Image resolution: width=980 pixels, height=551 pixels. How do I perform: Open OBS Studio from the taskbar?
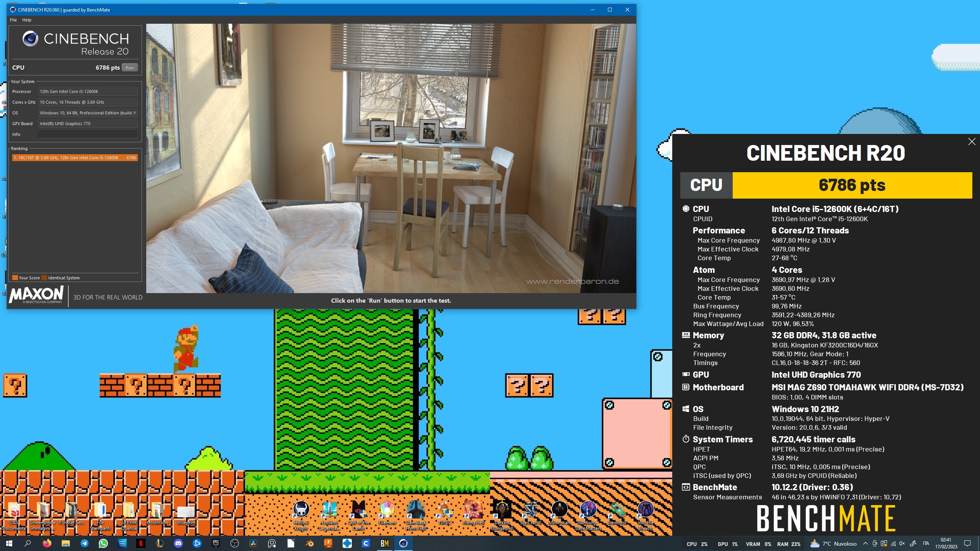(x=234, y=543)
